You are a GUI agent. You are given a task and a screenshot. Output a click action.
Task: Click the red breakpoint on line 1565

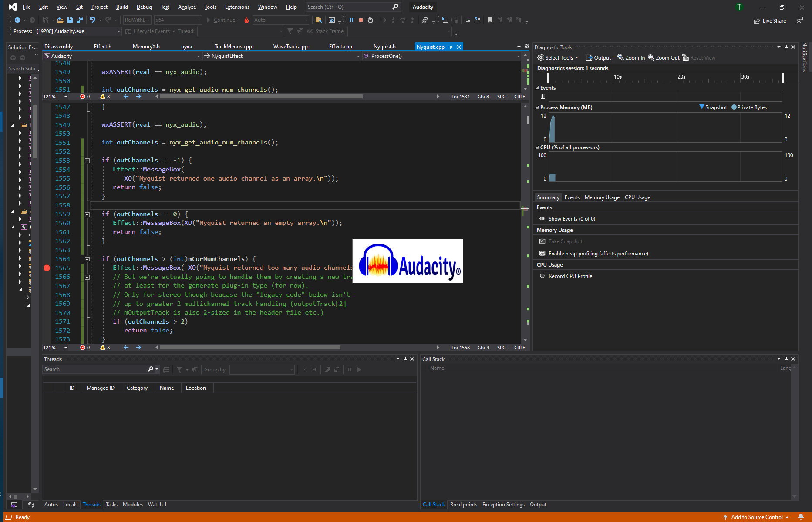47,268
